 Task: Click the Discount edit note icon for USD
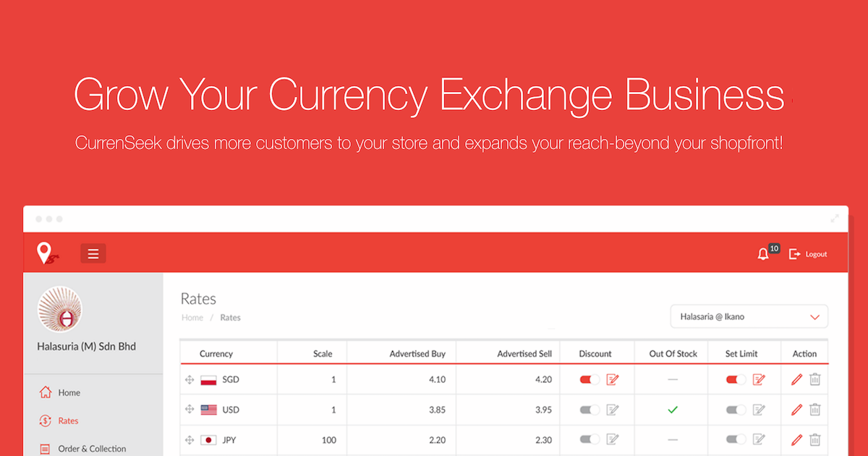613,410
